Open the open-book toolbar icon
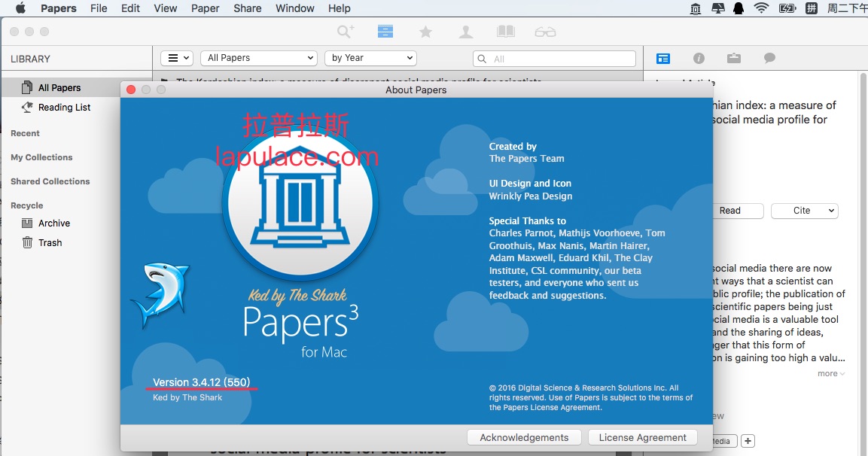Image resolution: width=868 pixels, height=456 pixels. (505, 32)
